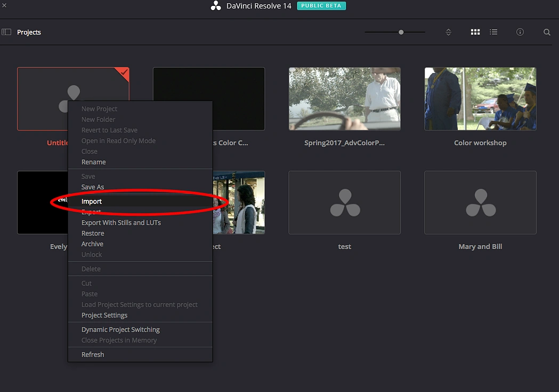Open the project search icon

click(547, 32)
